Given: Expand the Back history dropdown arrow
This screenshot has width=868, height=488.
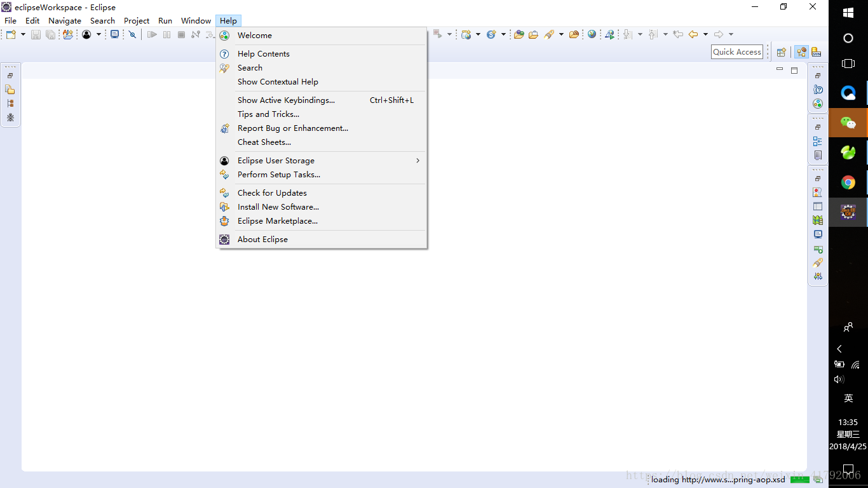Looking at the screenshot, I should pyautogui.click(x=705, y=34).
